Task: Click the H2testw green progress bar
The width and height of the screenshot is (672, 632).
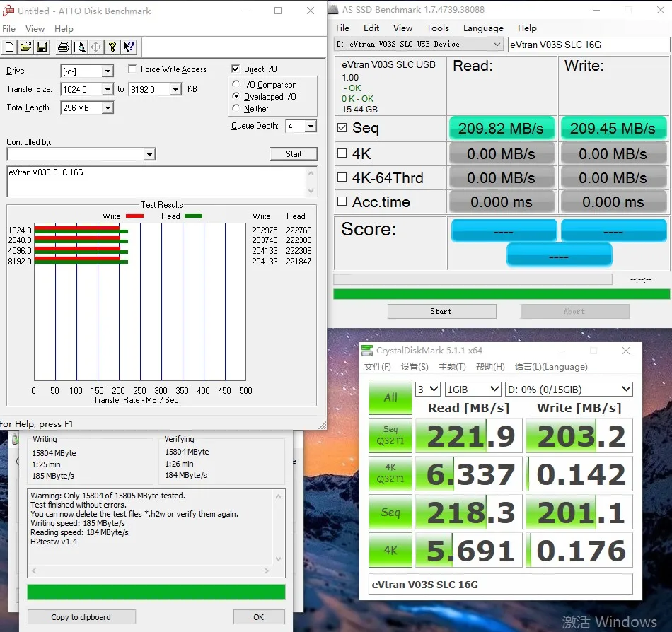Action: click(x=156, y=592)
